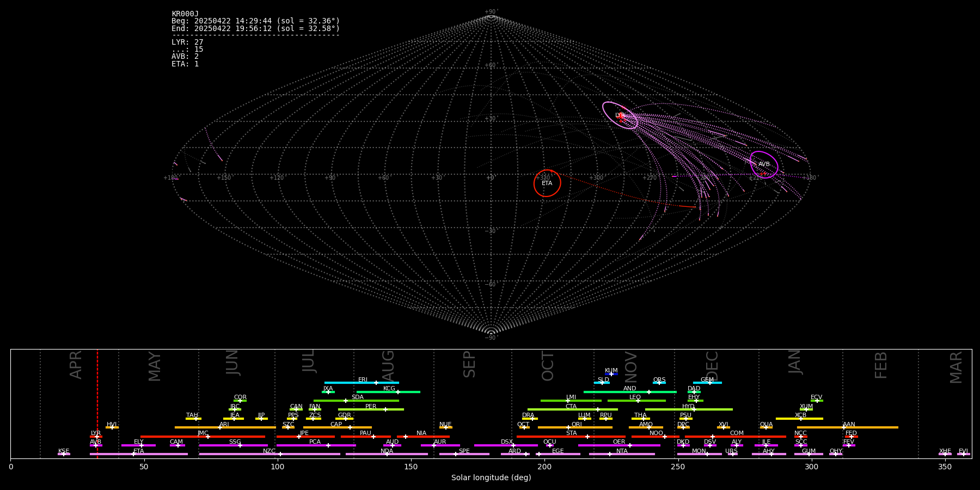The height and width of the screenshot is (490, 980).
Task: Click the QUA shower label in timeline
Action: (766, 425)
